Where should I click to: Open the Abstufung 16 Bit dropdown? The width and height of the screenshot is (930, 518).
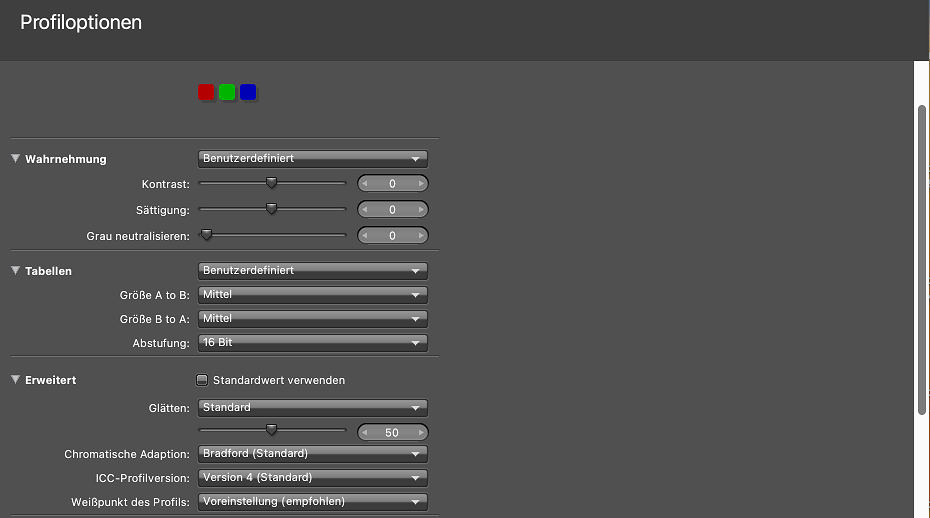point(313,342)
